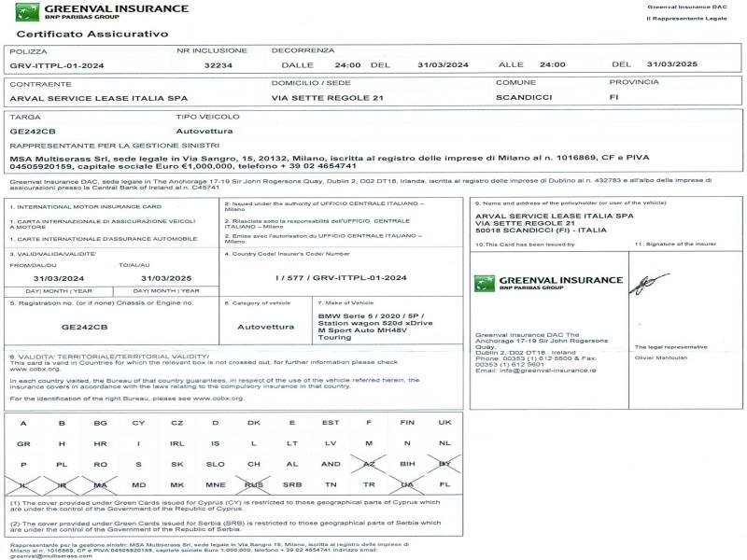This screenshot has height=560, width=747.
Task: Click the NL country code
Action: click(445, 442)
